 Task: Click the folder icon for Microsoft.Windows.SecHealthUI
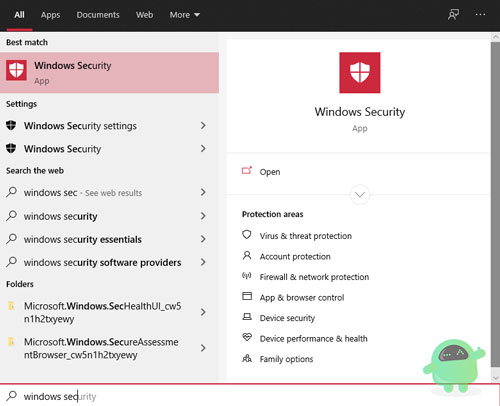point(11,306)
